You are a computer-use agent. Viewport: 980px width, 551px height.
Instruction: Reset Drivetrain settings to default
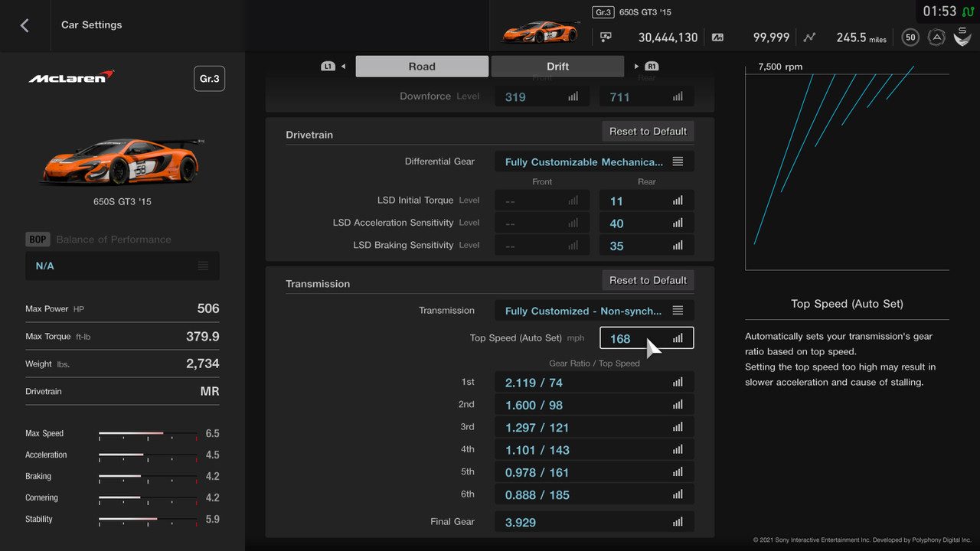tap(648, 132)
